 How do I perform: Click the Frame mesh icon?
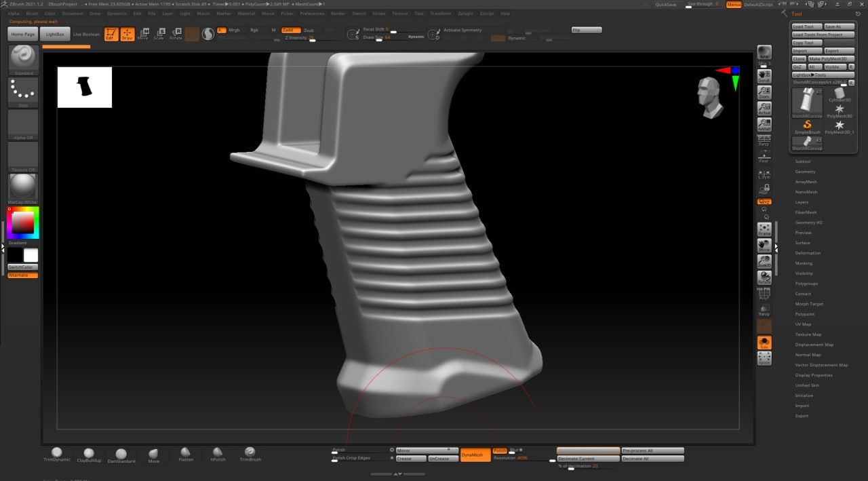click(764, 229)
